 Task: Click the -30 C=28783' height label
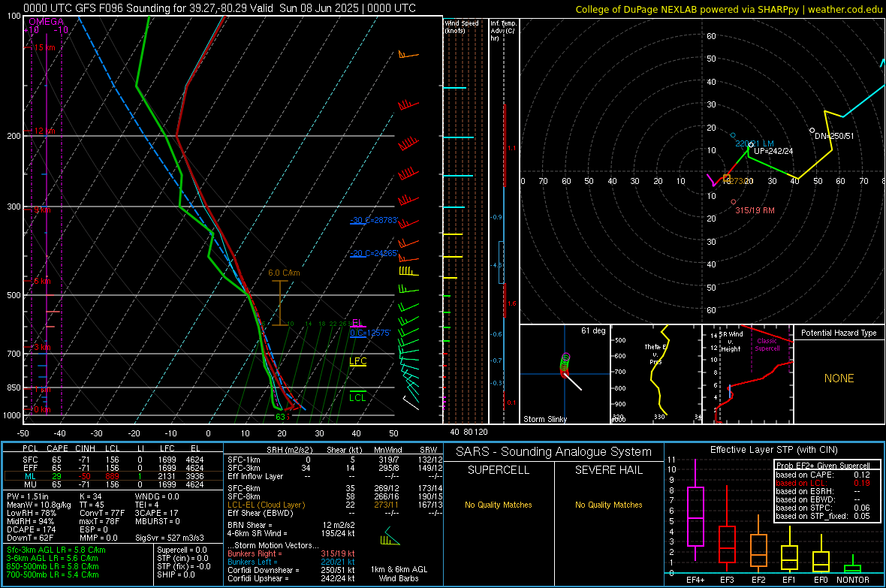click(373, 220)
